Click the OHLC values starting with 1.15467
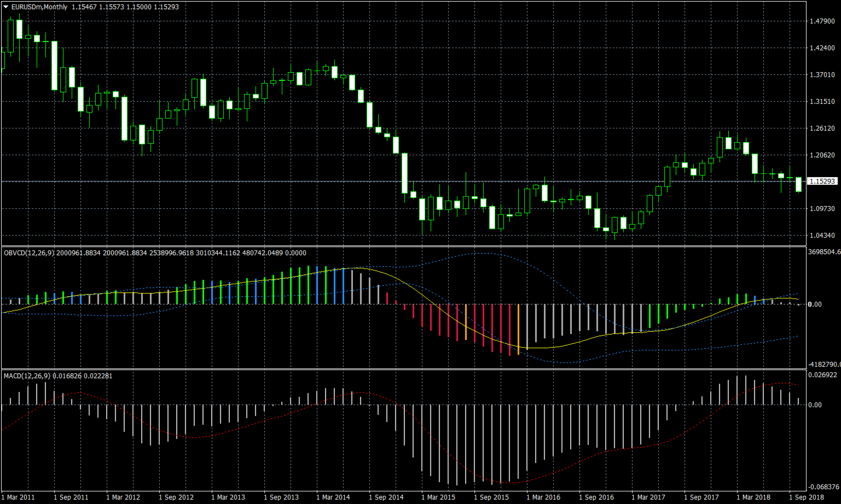 pos(125,7)
